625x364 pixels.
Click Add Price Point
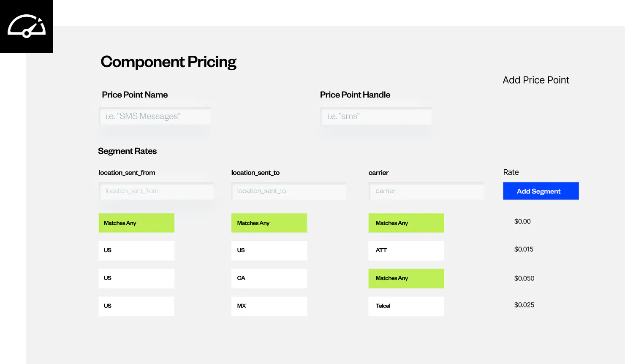click(536, 80)
